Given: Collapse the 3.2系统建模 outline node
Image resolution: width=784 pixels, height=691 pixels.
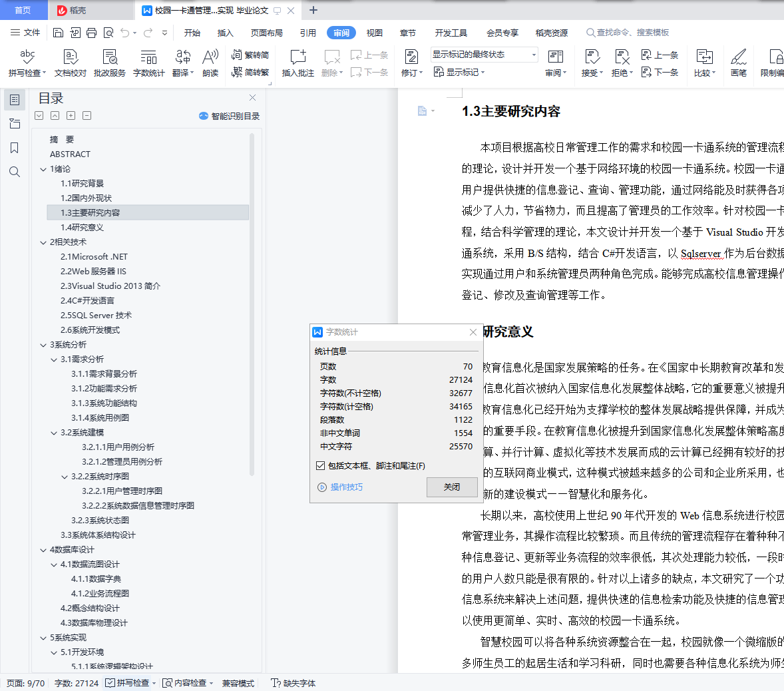Looking at the screenshot, I should point(54,433).
